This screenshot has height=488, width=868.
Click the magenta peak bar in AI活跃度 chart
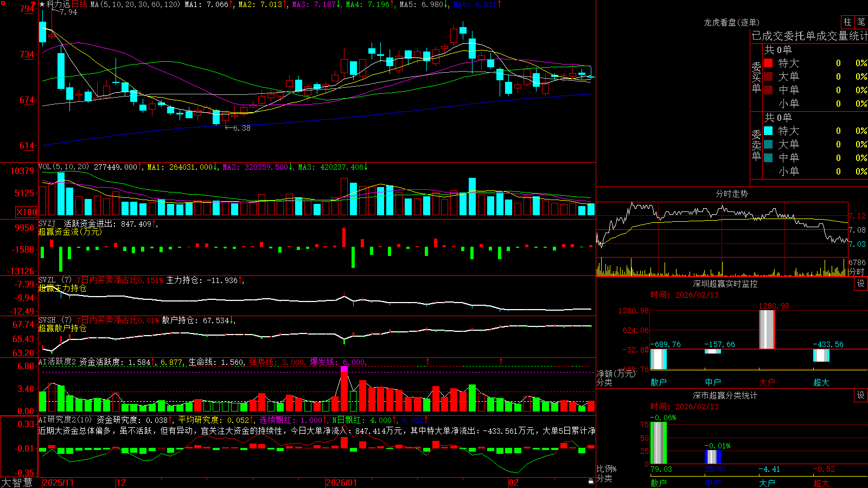click(x=344, y=369)
